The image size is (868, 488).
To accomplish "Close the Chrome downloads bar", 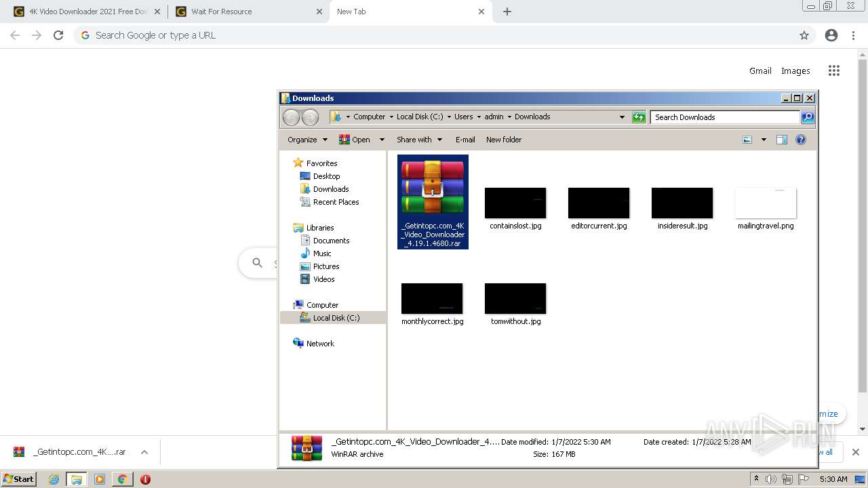I will (x=856, y=452).
